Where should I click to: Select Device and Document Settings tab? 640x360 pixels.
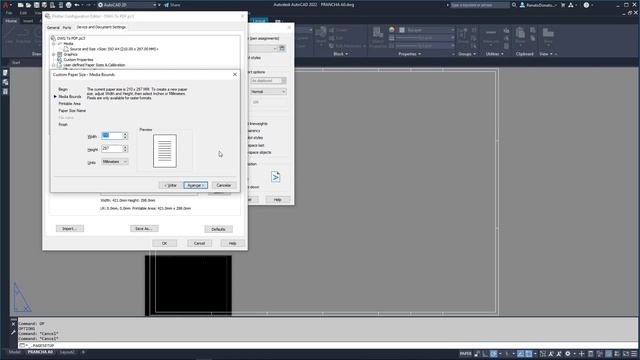pos(101,27)
